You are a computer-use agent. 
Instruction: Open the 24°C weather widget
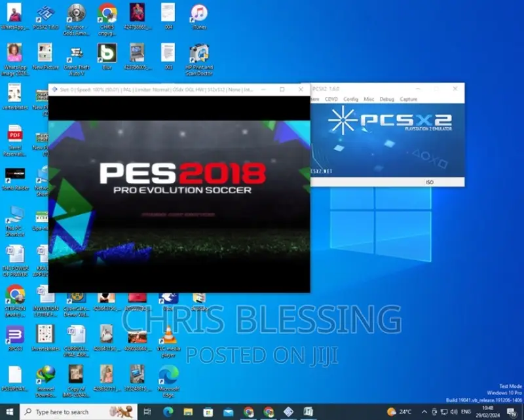(399, 411)
